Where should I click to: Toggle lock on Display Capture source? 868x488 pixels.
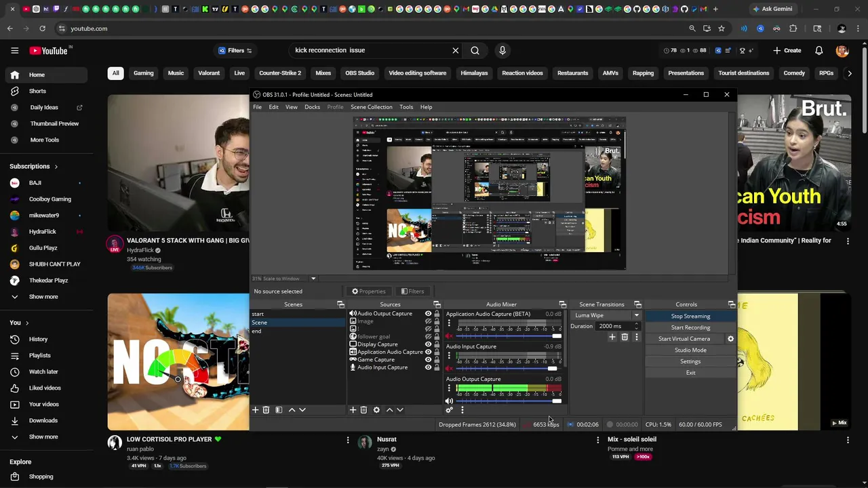point(437,344)
